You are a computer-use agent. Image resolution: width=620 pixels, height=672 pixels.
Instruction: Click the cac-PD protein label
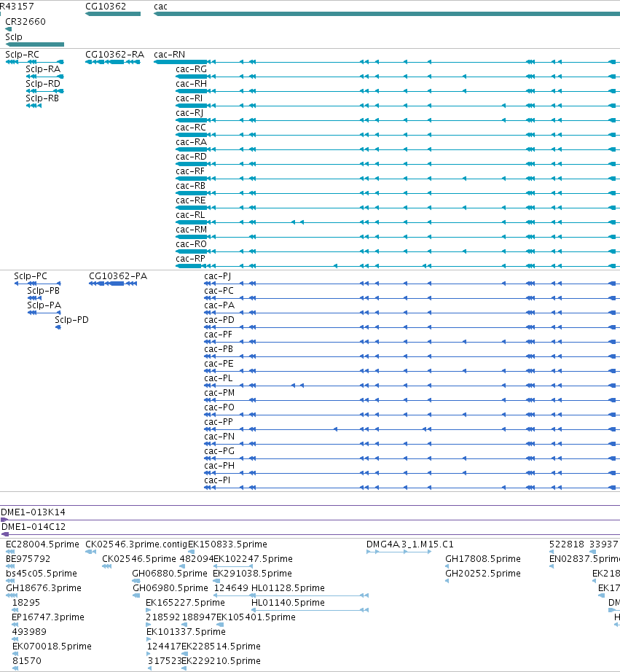[219, 320]
